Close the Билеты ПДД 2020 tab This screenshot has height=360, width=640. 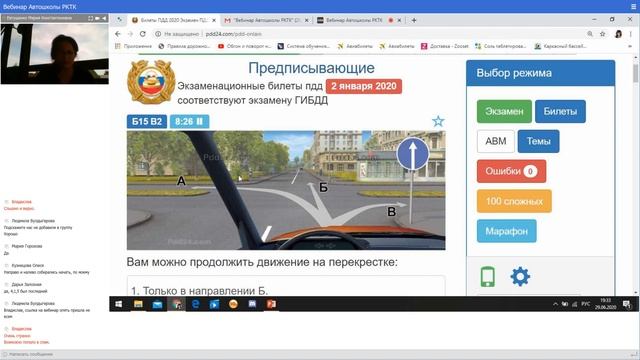coord(213,20)
